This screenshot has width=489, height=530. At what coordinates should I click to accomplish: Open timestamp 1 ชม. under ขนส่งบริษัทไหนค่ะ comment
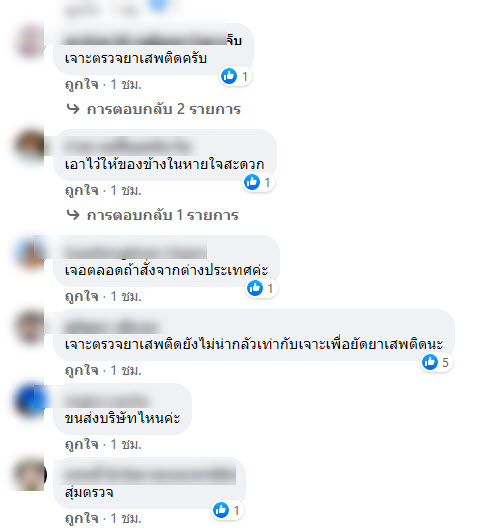126,444
